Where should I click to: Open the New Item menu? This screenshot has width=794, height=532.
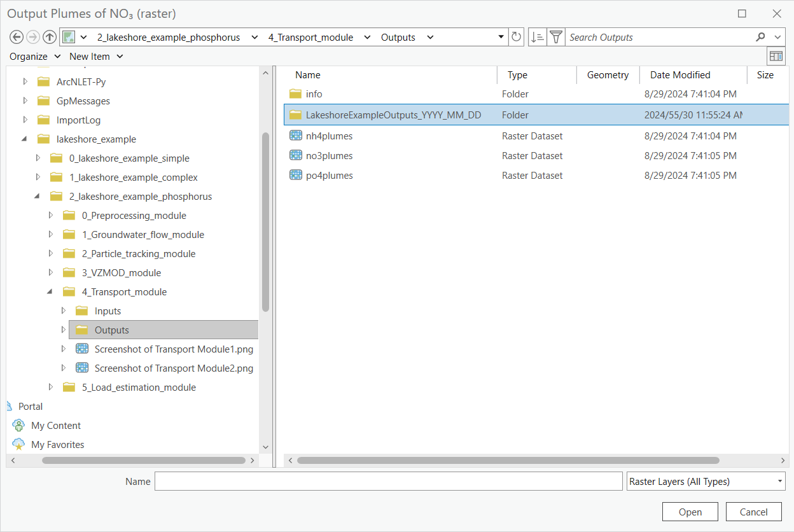pyautogui.click(x=95, y=56)
